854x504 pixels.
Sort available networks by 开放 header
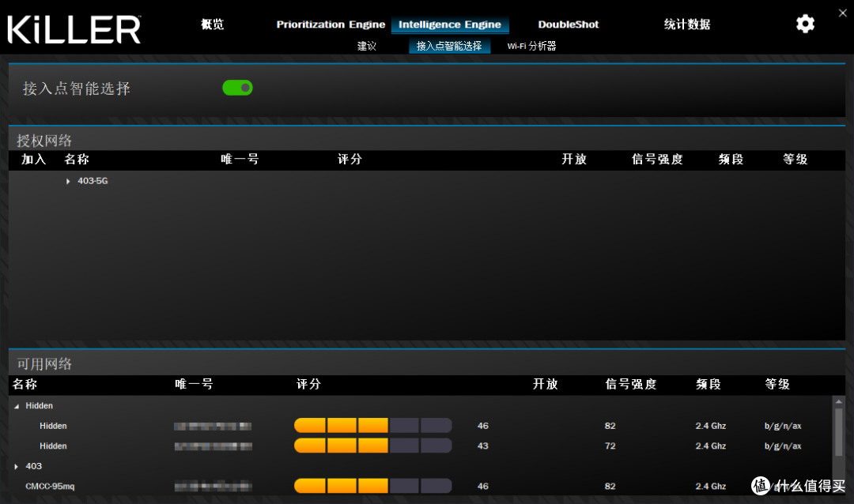[x=545, y=384]
